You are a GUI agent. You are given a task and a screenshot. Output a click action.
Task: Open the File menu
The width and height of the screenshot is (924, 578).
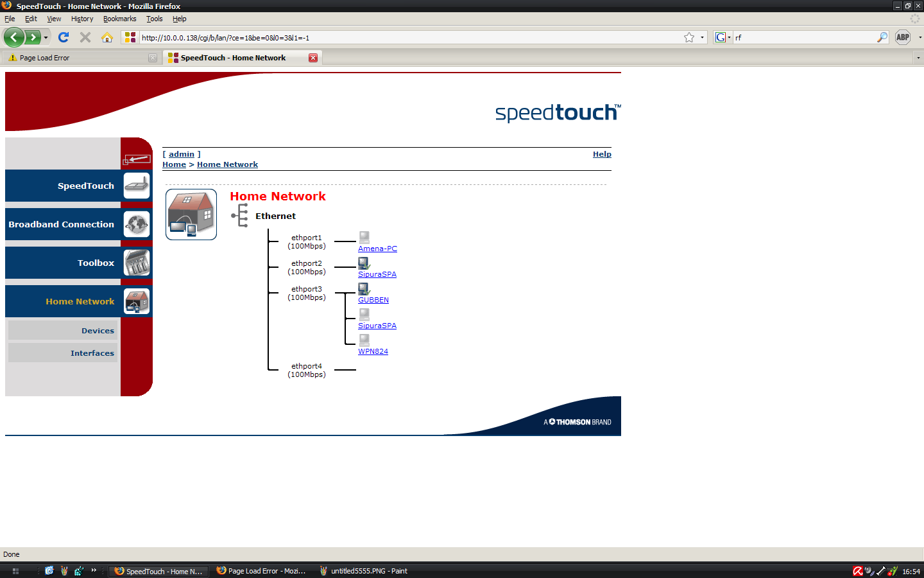[x=10, y=19]
